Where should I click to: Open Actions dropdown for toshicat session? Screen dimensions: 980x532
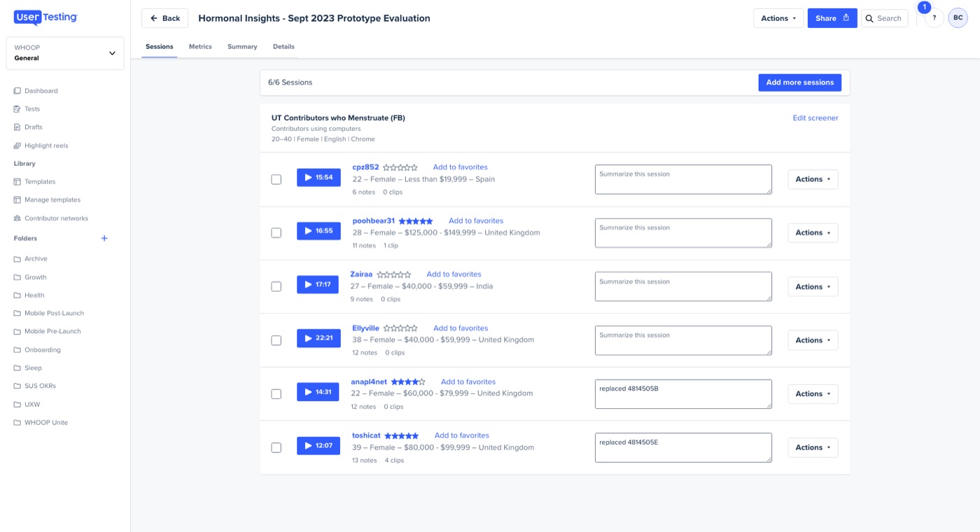(813, 447)
